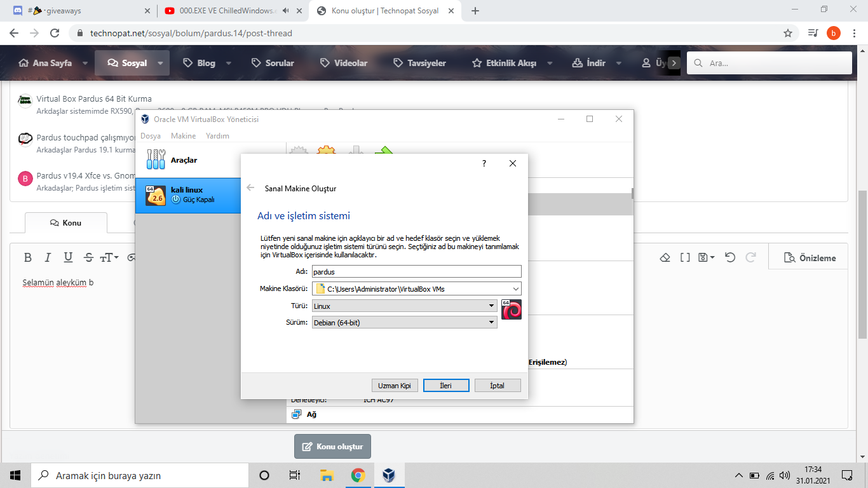868x488 pixels.
Task: Click the Blog nav item
Action: tap(199, 63)
